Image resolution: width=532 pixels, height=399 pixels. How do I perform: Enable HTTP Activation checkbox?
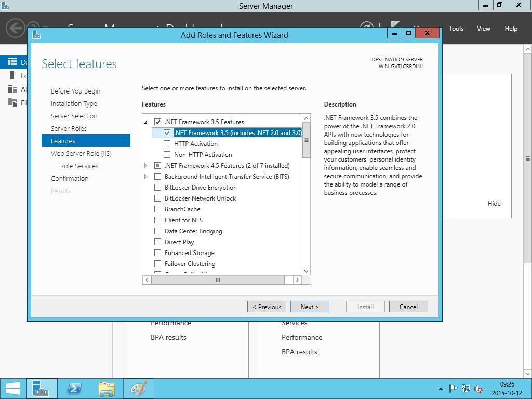click(167, 143)
